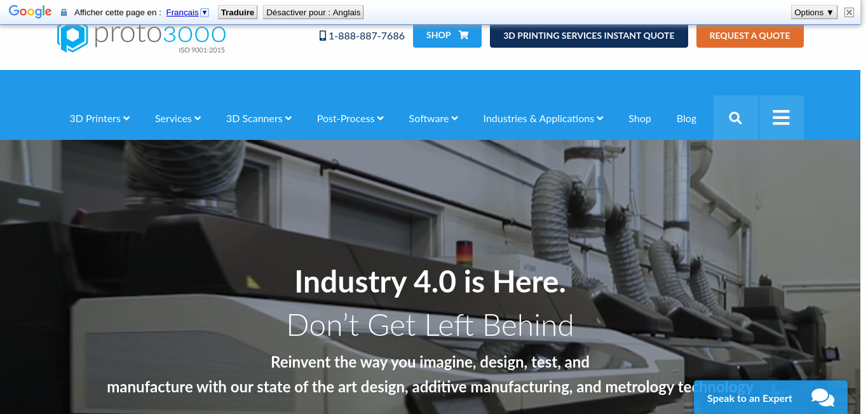Open 3D Printing Services Instant Quote

tap(588, 36)
